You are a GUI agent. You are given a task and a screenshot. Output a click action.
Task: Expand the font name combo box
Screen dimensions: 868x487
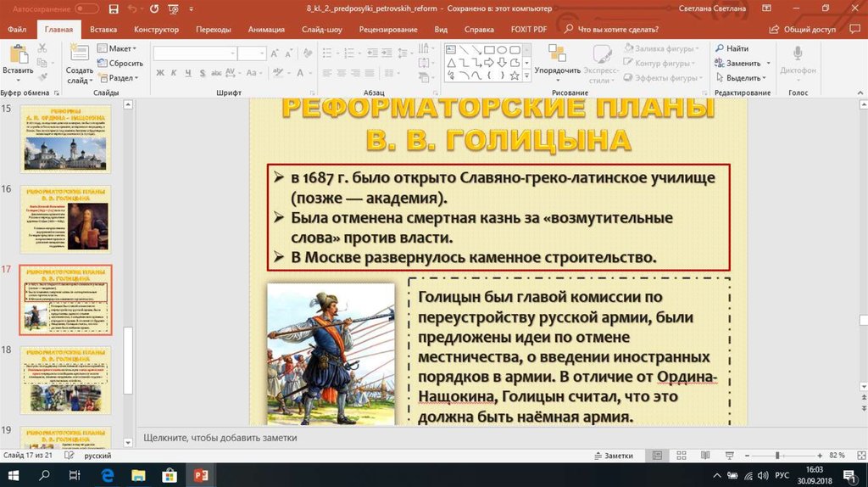[x=229, y=53]
